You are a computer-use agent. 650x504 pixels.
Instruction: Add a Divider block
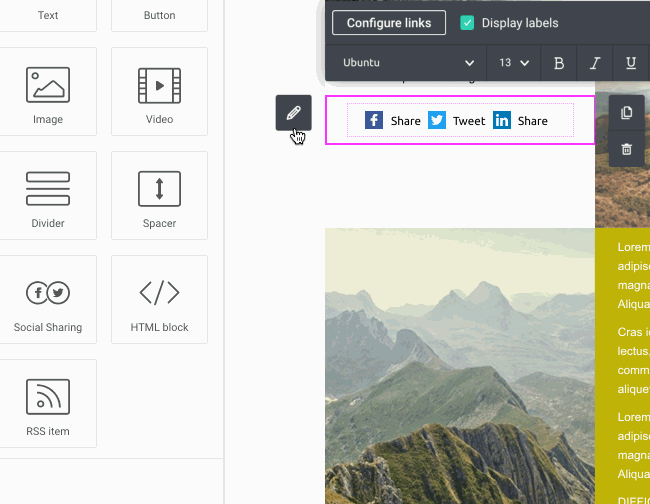point(48,195)
